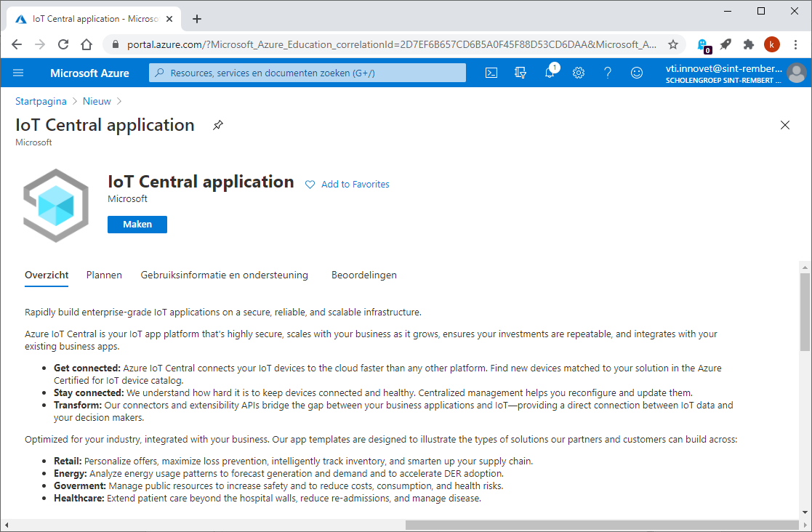Screen dimensions: 812x532
Task: Select the IoT Central application browser tab
Action: coord(93,19)
